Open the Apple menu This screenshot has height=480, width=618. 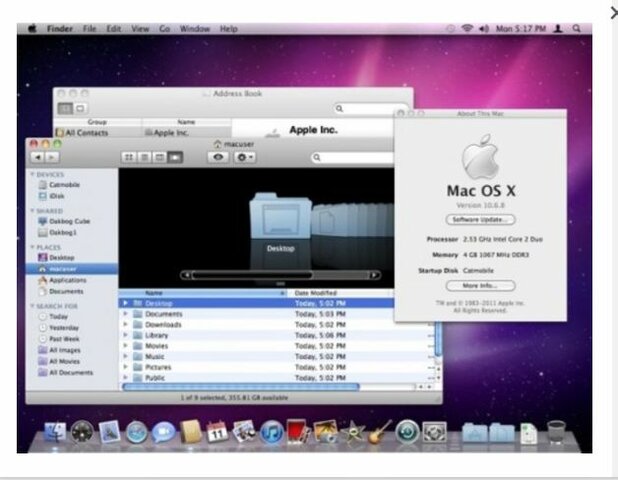(x=32, y=28)
